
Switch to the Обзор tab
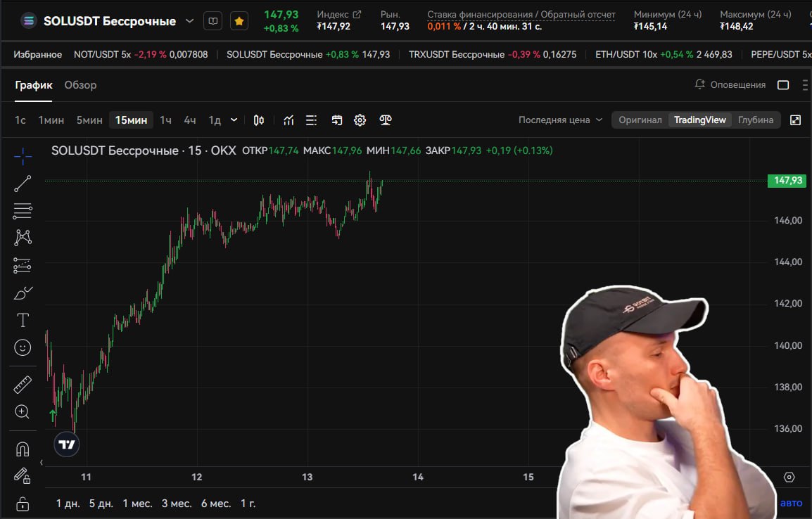(x=80, y=85)
